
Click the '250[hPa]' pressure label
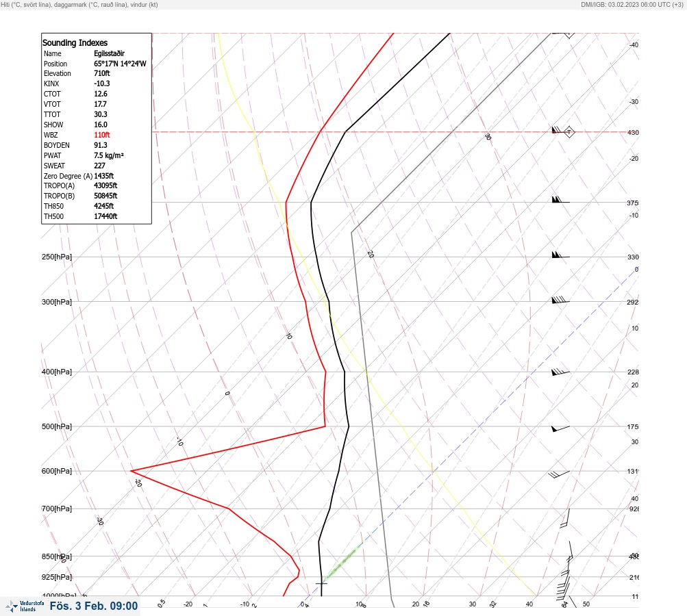click(57, 257)
